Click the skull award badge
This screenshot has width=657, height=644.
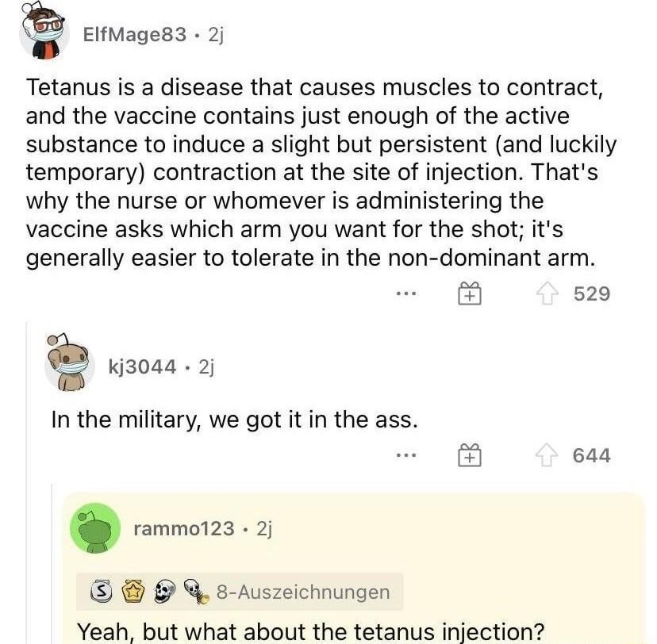coord(162,592)
